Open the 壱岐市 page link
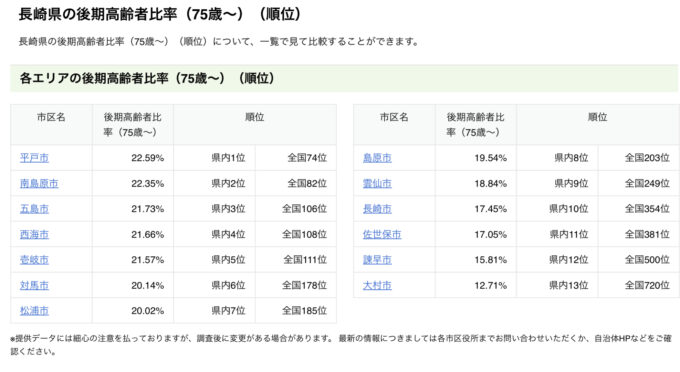 point(34,260)
